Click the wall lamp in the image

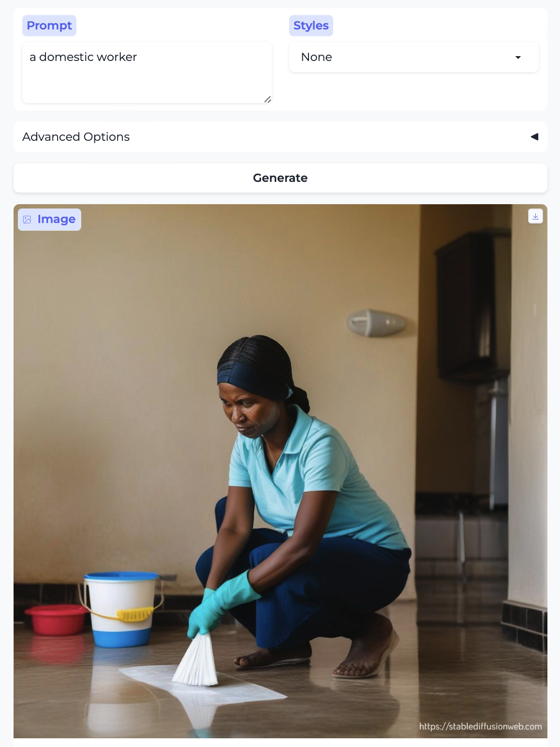(377, 323)
